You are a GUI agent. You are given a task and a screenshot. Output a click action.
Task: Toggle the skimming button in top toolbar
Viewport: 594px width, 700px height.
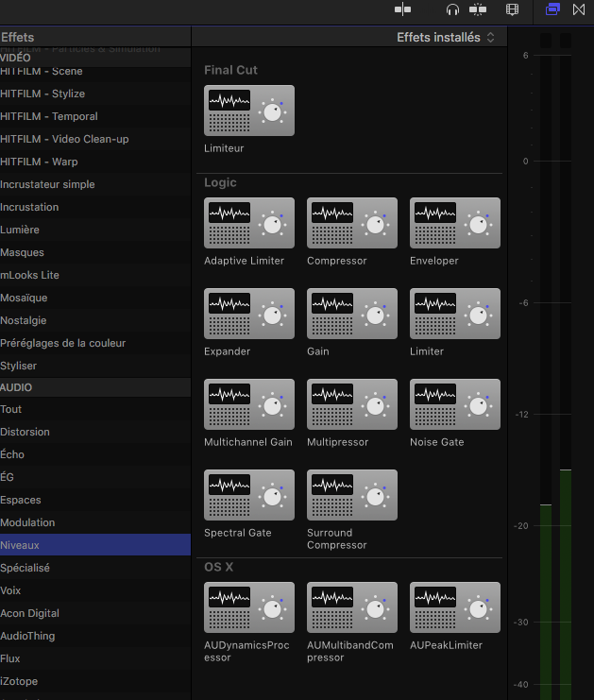(402, 9)
